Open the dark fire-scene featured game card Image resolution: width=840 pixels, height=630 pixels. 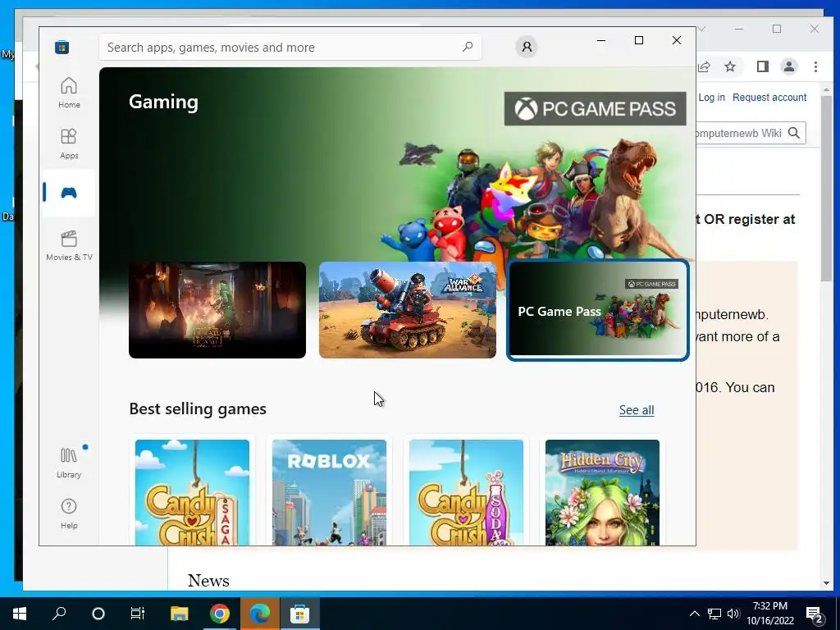coord(217,310)
